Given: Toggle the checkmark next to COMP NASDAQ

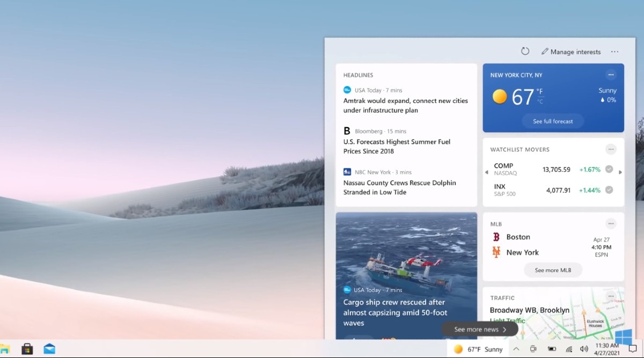Looking at the screenshot, I should pyautogui.click(x=609, y=169).
